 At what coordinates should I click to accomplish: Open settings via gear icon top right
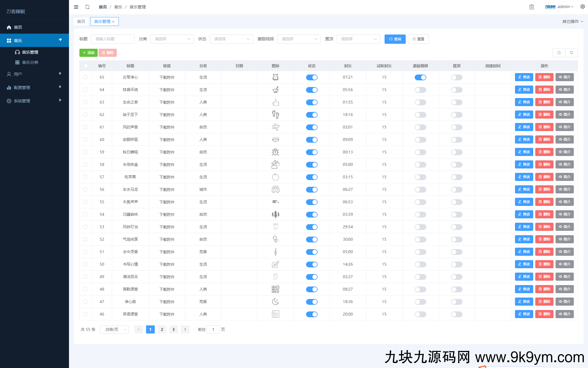(582, 7)
